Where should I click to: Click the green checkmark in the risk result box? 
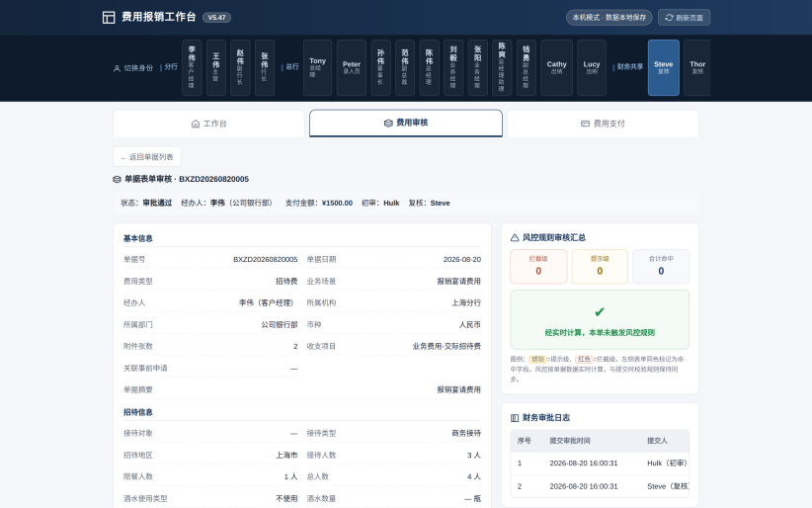(x=600, y=312)
